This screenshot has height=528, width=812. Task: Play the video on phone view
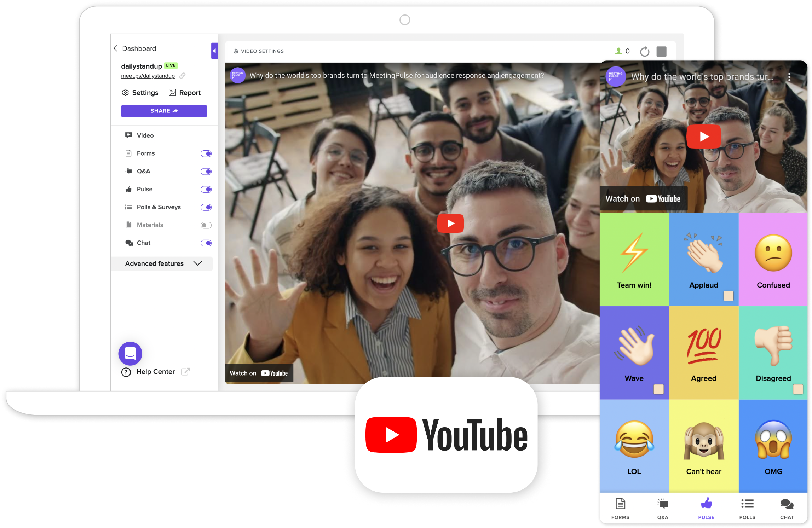click(x=704, y=137)
